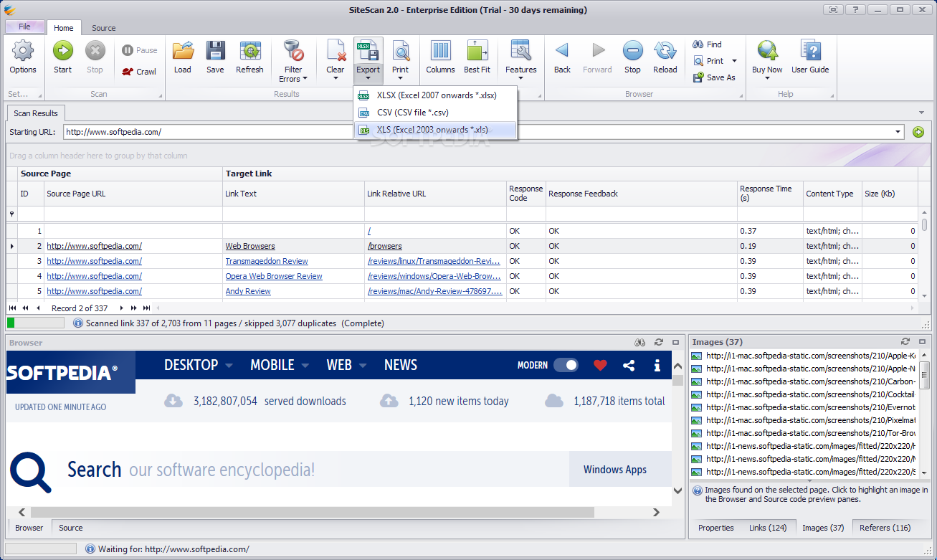Open the MOBILE menu on Softpedia
Viewport: 937px width, 560px height.
coord(280,365)
